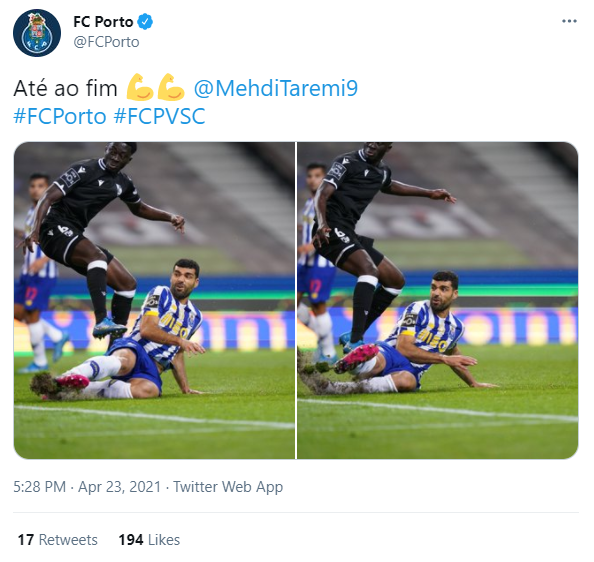View the 17 Retweets list
594x562 pixels.
tap(58, 540)
